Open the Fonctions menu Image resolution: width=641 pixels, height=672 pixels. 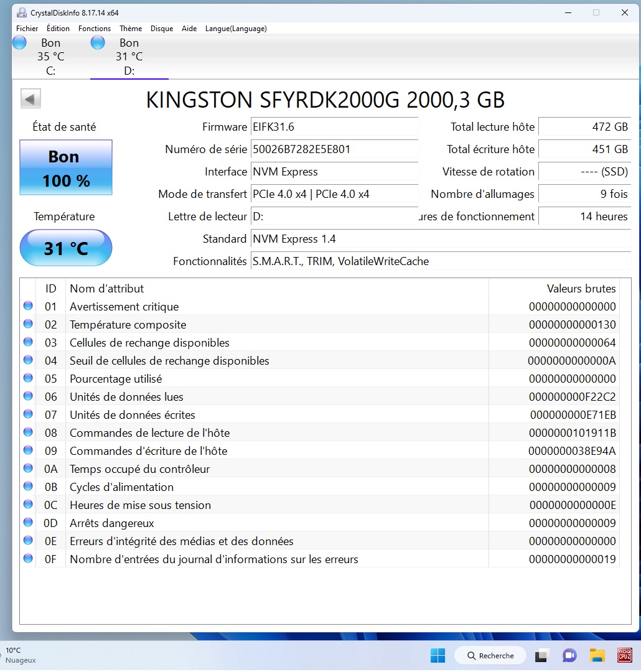pyautogui.click(x=95, y=28)
